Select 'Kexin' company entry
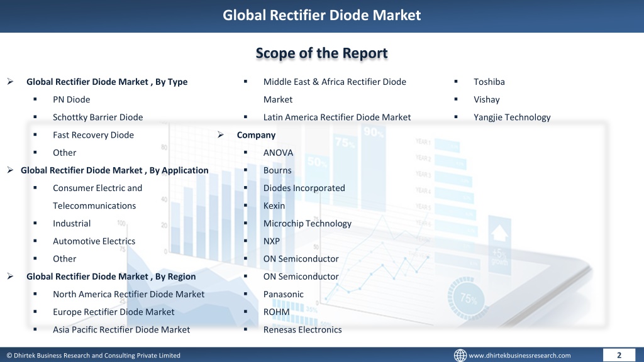 [274, 206]
